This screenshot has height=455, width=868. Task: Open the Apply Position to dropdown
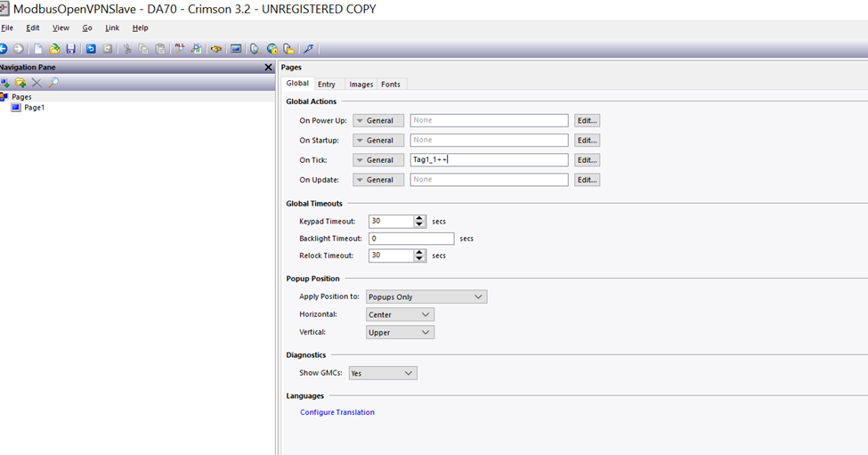pyautogui.click(x=426, y=297)
